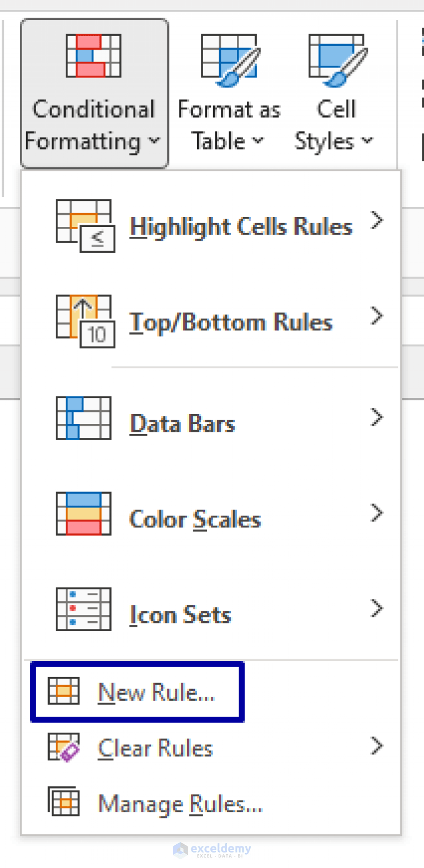The image size is (424, 868).
Task: Open the Conditional Formatting dropdown chevron
Action: tap(155, 141)
